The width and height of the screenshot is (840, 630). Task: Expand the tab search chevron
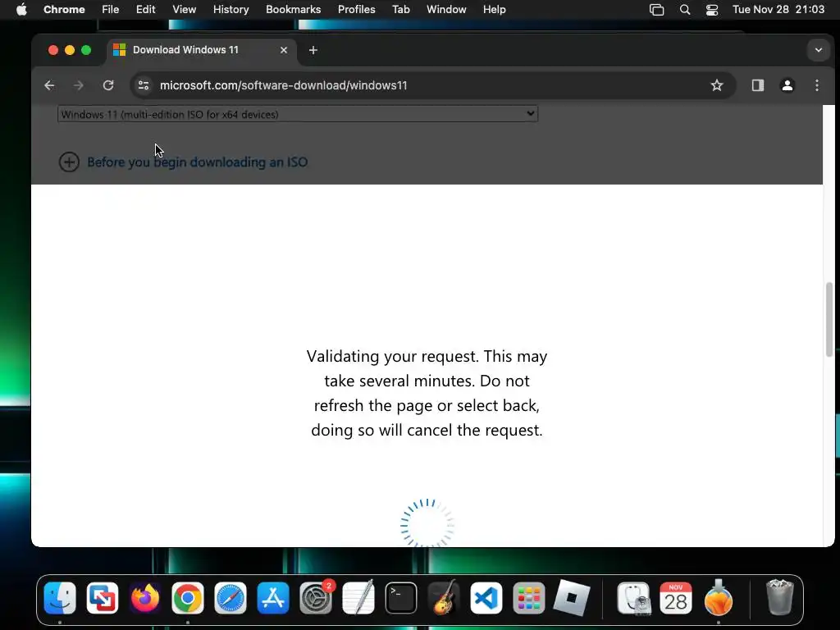pyautogui.click(x=818, y=50)
